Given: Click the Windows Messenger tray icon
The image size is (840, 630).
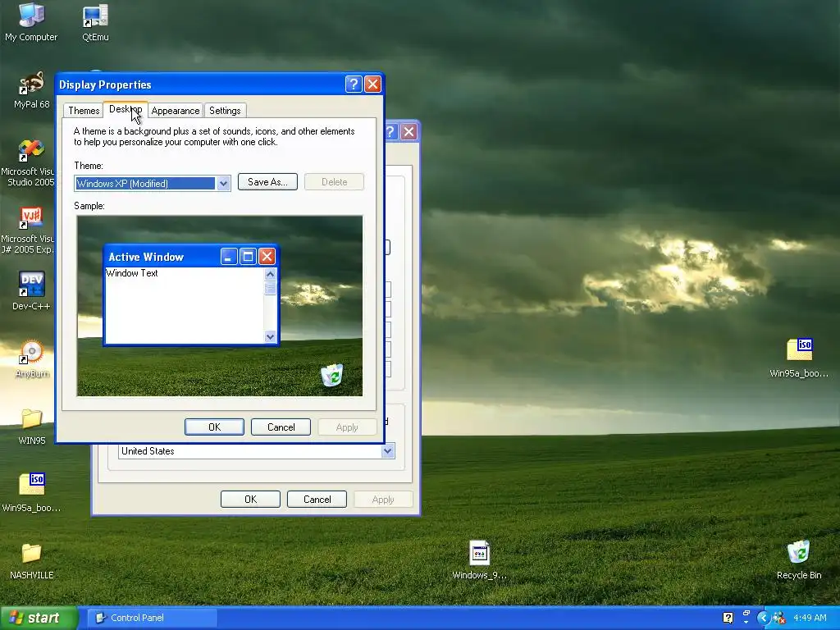Looking at the screenshot, I should click(x=778, y=618).
